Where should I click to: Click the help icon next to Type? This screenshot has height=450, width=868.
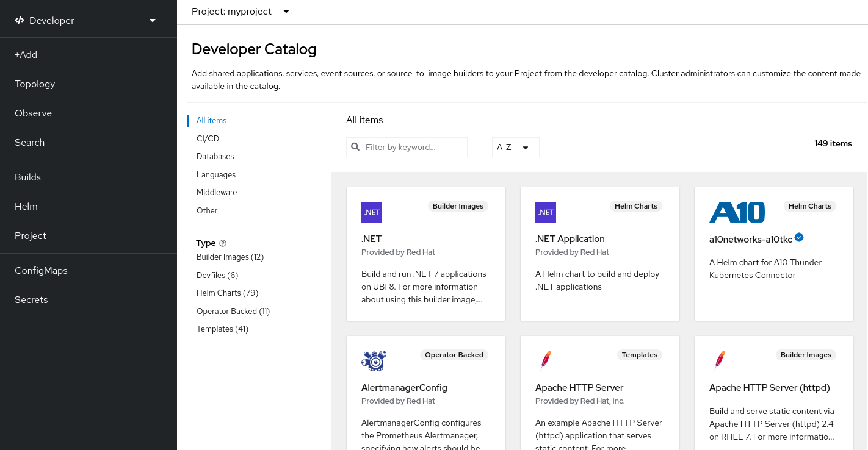pyautogui.click(x=223, y=243)
